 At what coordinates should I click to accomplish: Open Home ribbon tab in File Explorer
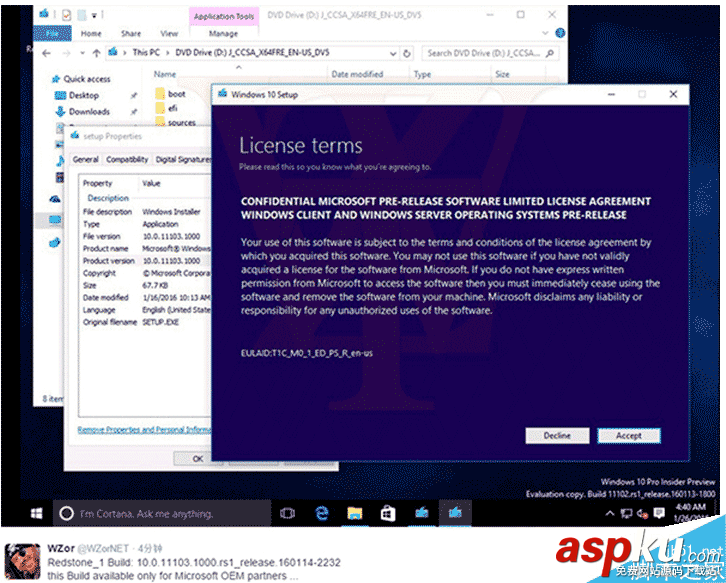[x=91, y=33]
